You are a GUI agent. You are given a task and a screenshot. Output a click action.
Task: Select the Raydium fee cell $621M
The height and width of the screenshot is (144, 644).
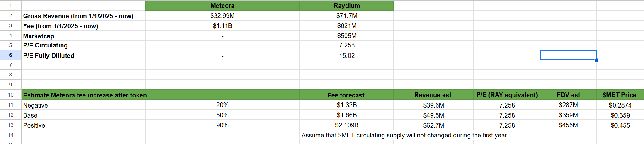coord(346,26)
